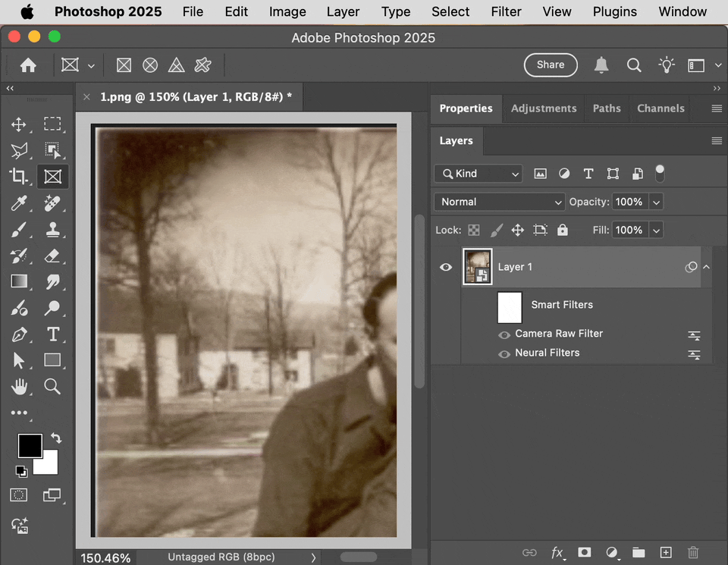Select the Rectangular Marquee tool
The height and width of the screenshot is (565, 728).
(52, 124)
